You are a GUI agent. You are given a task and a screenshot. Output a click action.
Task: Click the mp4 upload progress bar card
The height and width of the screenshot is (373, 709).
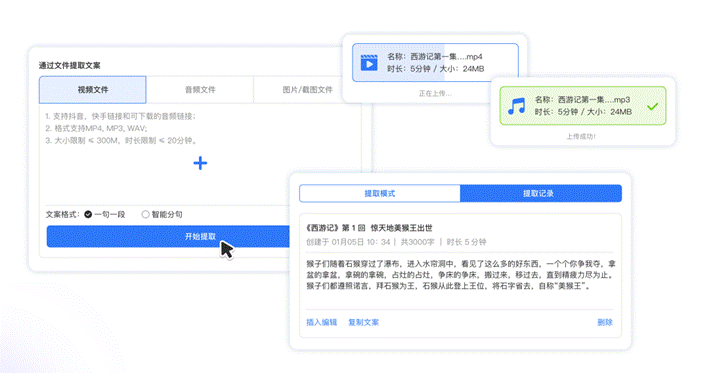tap(435, 62)
